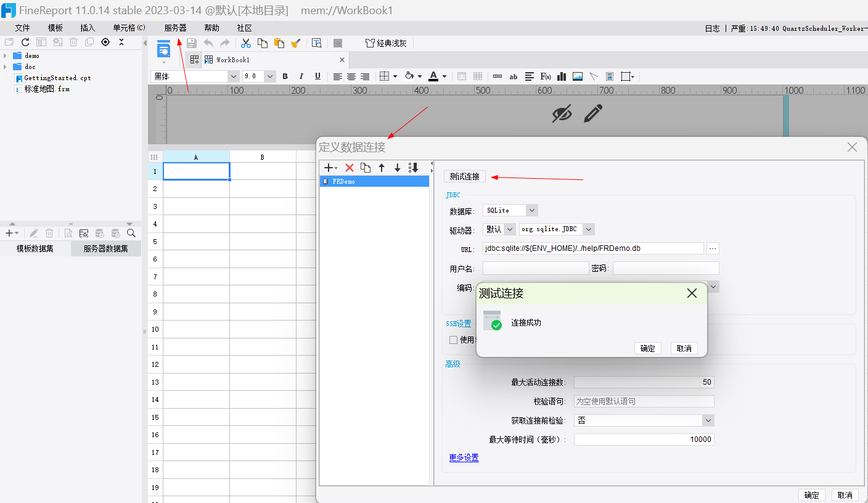868x503 pixels.
Task: Insert a formula with F(x) icon
Action: coord(546,76)
